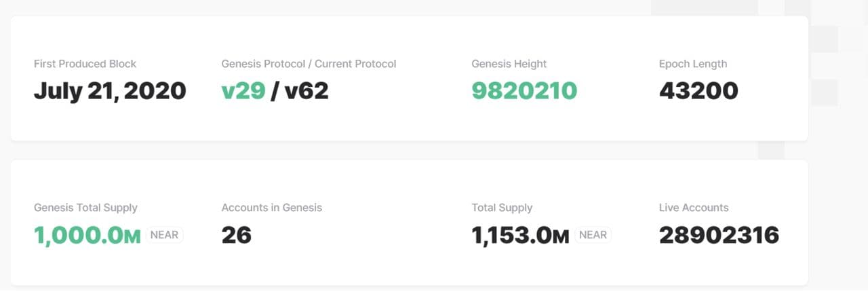Select the 1,153.0M total supply value
Viewport: 868px width, 292px height.
[520, 235]
